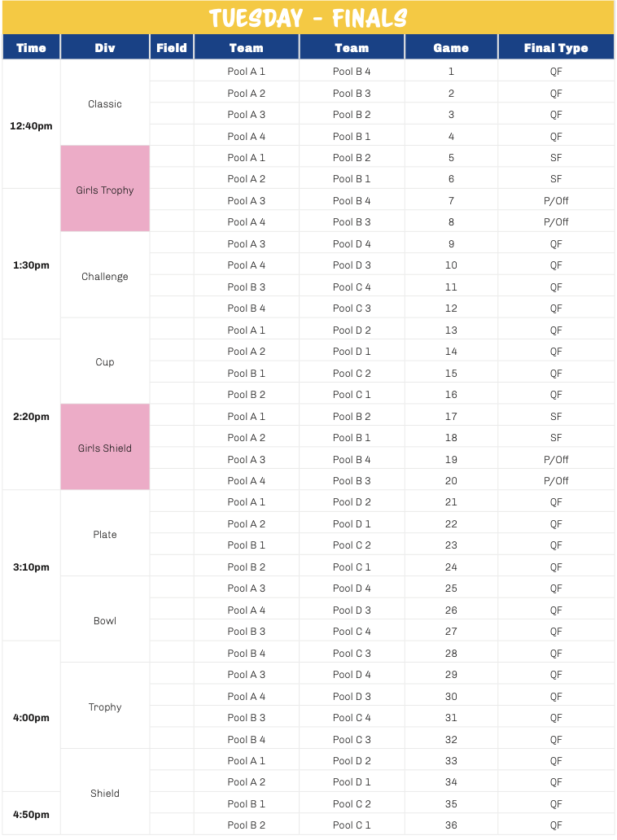Click the Game column header
Image resolution: width=617 pixels, height=840 pixels.
point(451,47)
